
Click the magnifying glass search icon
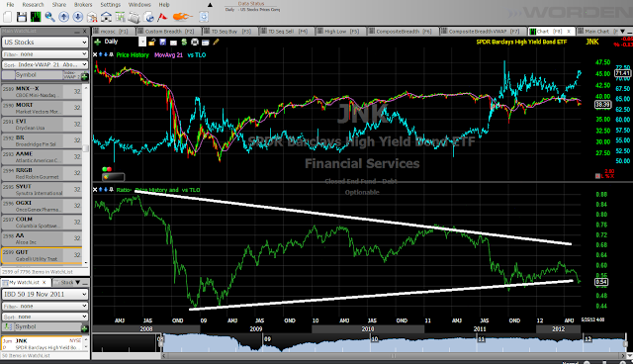tap(49, 17)
